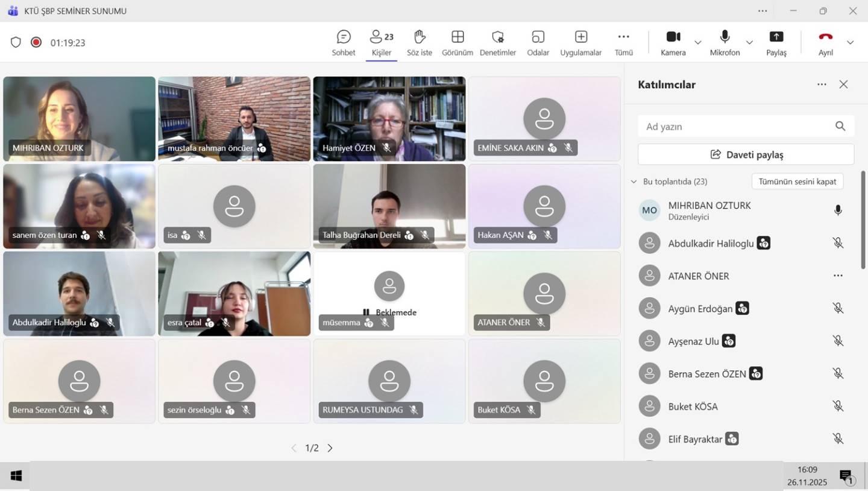Image resolution: width=868 pixels, height=491 pixels.
Task: Raise hand with Söz iste
Action: tap(419, 42)
